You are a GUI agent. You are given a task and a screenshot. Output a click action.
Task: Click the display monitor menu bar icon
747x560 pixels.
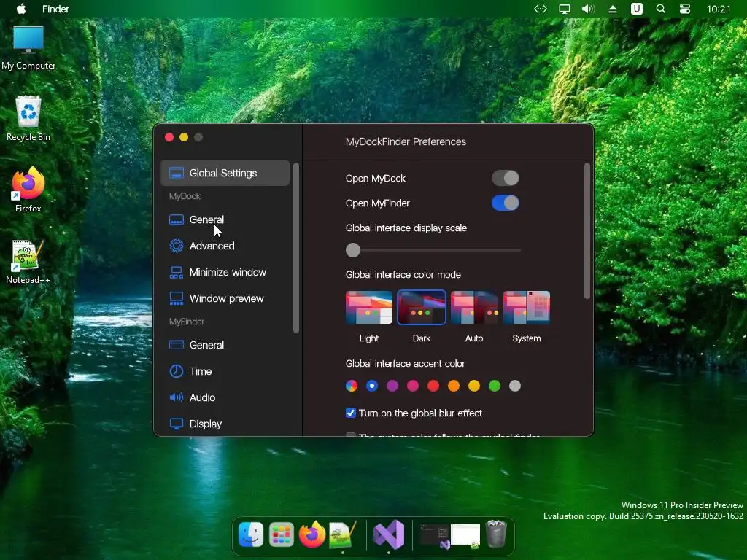pyautogui.click(x=565, y=9)
